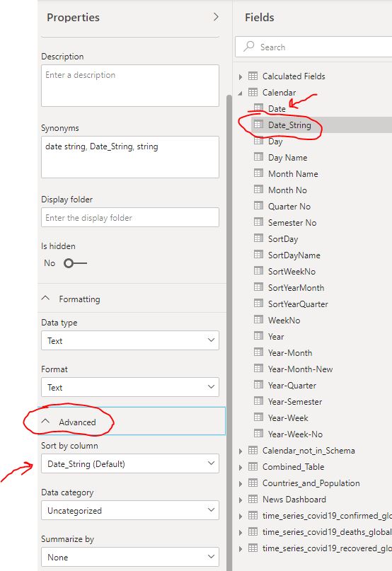Click the column icon beside Year-Month

tap(258, 352)
